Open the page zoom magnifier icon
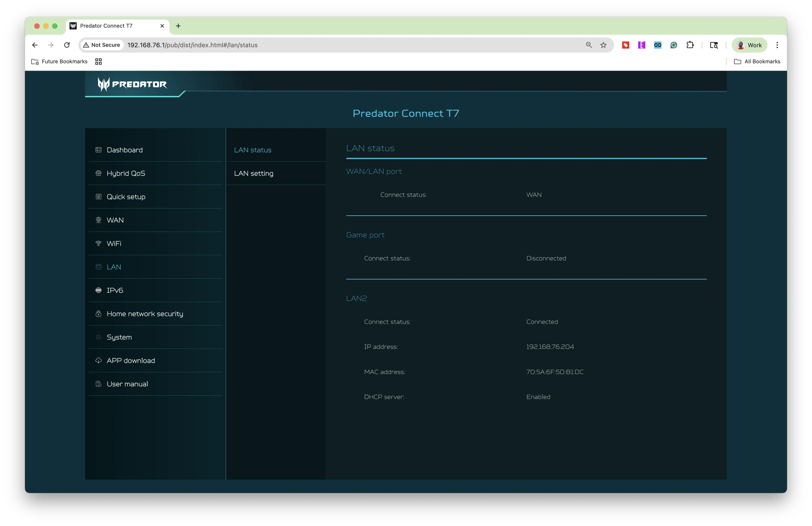Image resolution: width=812 pixels, height=526 pixels. click(589, 45)
